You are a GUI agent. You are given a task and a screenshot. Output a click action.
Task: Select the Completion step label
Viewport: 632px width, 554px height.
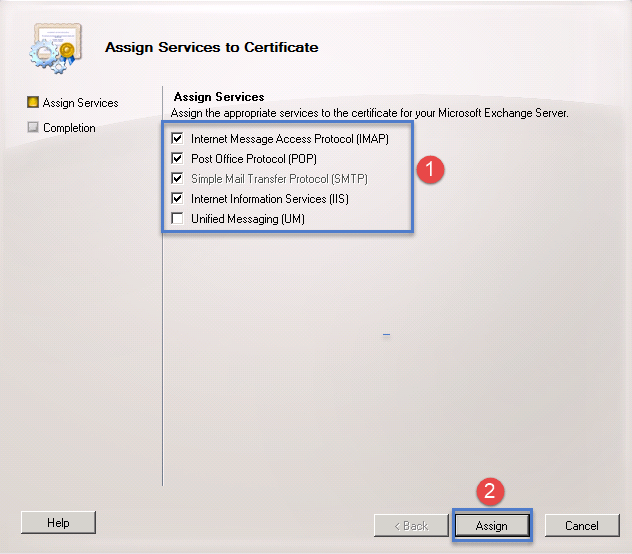[x=69, y=128]
